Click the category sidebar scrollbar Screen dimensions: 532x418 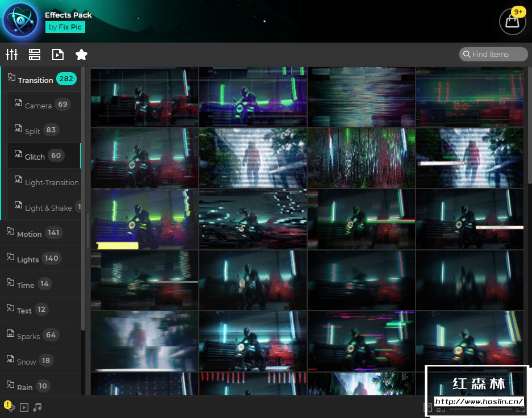83,198
